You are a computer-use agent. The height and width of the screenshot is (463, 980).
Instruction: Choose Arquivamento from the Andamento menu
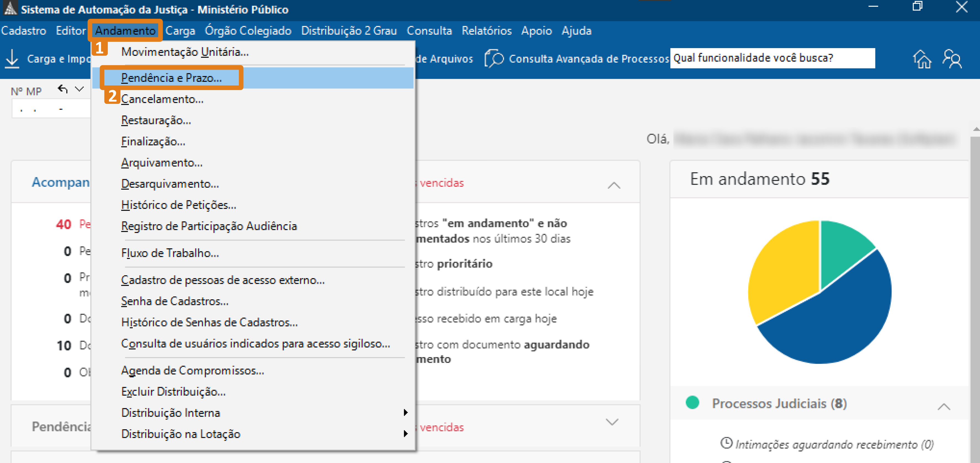click(x=161, y=163)
